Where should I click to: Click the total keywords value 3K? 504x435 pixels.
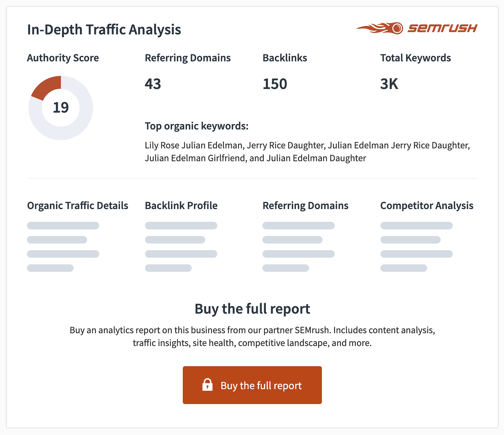coord(389,84)
